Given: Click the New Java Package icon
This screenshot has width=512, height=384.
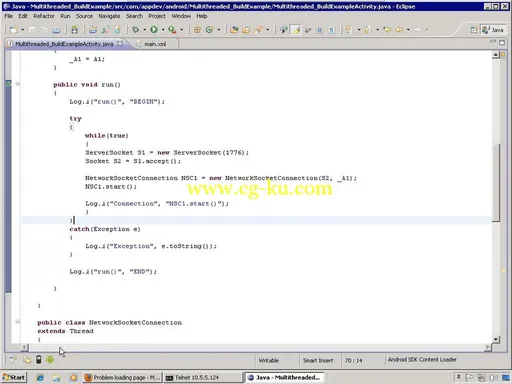Looking at the screenshot, I should click(x=197, y=30).
